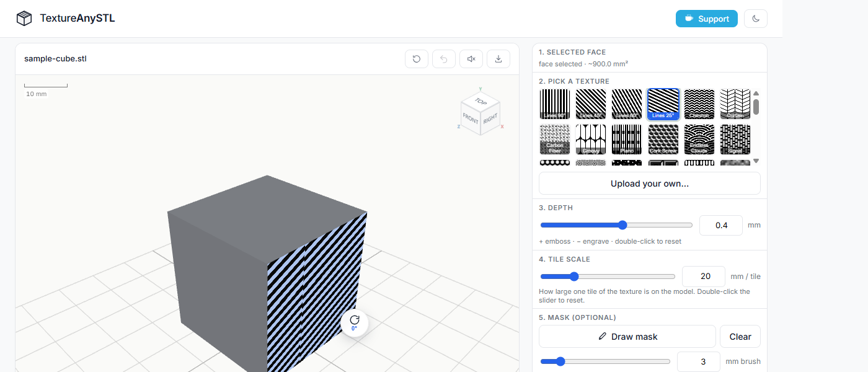This screenshot has height=372, width=868.
Task: Pick the Lines 60° texture
Action: click(x=627, y=104)
